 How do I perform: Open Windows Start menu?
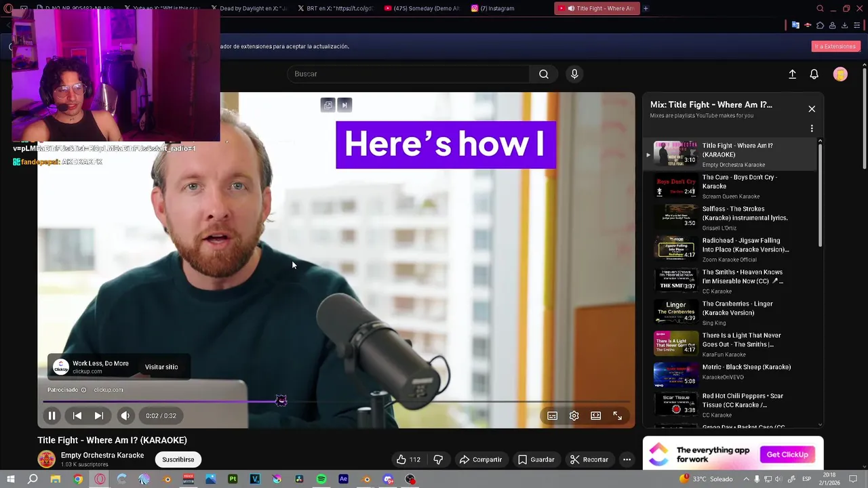(10, 479)
